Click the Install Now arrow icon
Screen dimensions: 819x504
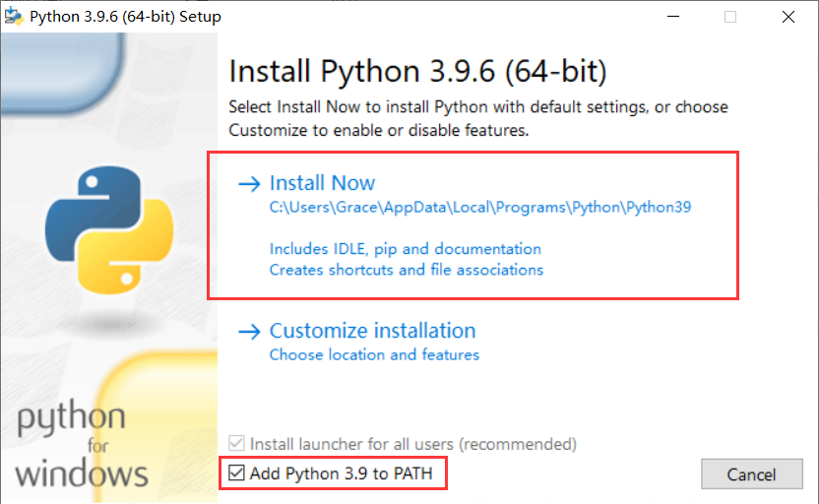pos(249,184)
